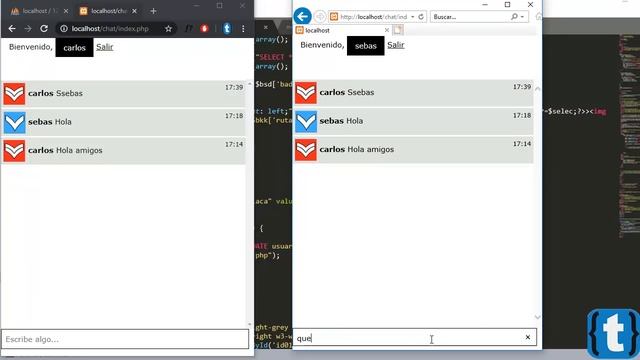Click the IE chat scrollbar up arrow

pos(538,89)
